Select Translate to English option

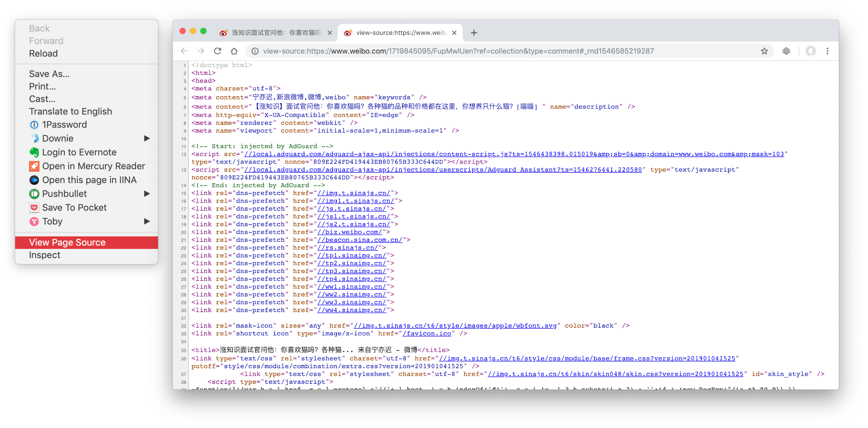[70, 111]
